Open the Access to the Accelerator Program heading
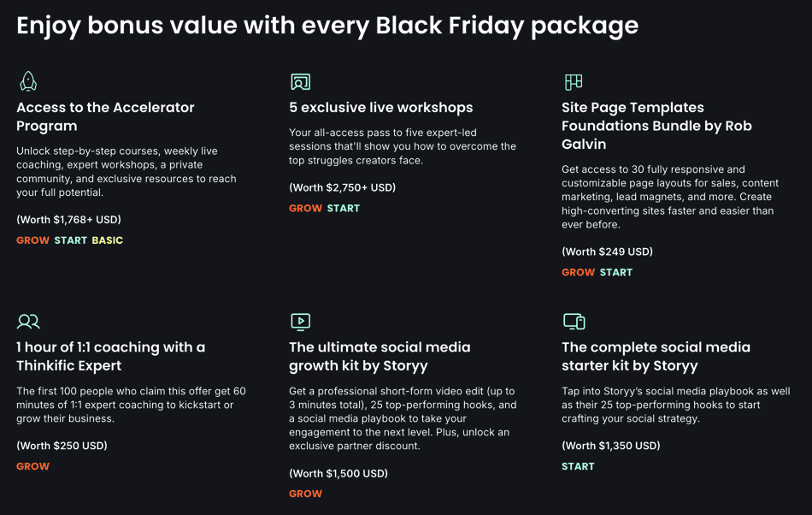The image size is (812, 515). coord(105,116)
